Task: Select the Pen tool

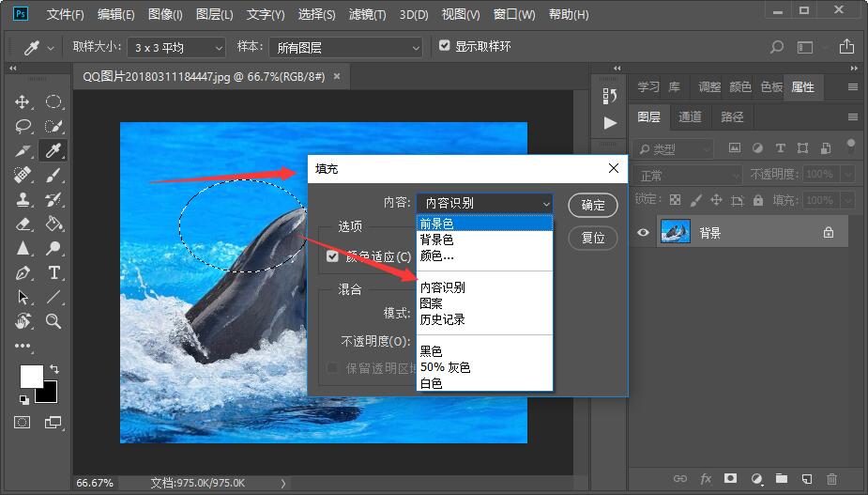Action: tap(23, 272)
